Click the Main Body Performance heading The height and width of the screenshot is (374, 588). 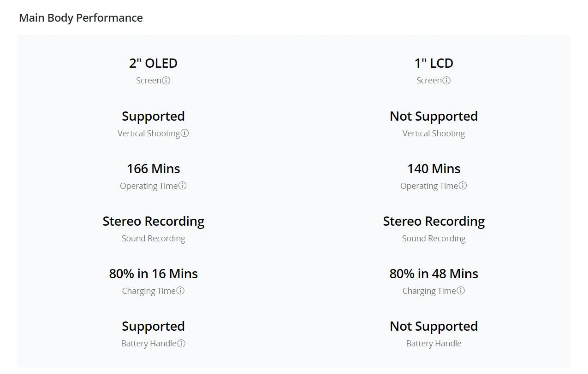coord(81,18)
